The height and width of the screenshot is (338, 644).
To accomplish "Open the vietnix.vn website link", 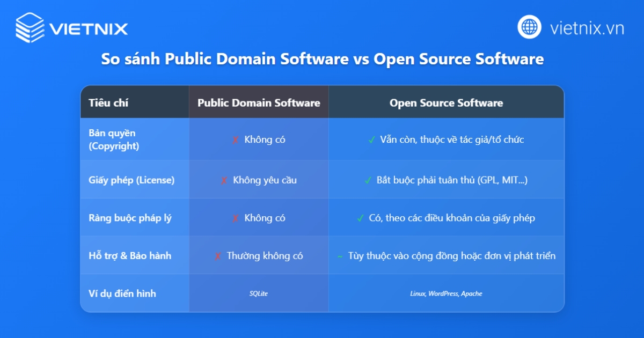I will (587, 28).
